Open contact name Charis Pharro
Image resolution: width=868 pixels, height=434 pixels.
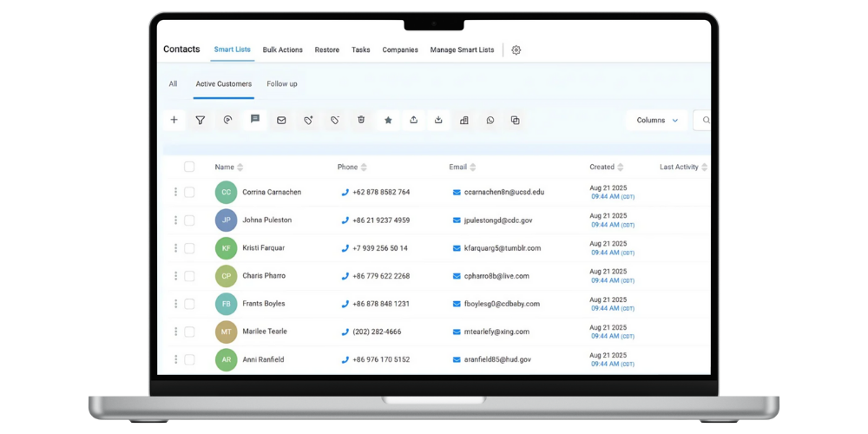tap(264, 276)
